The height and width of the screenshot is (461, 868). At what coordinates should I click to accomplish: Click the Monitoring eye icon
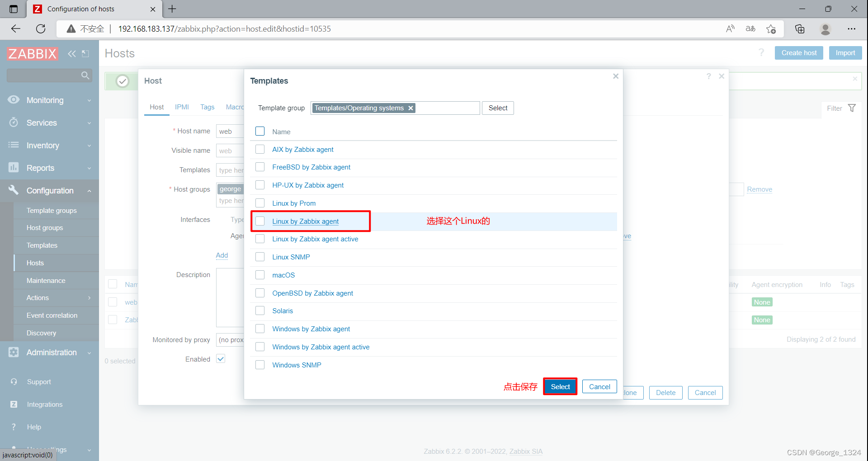(14, 100)
